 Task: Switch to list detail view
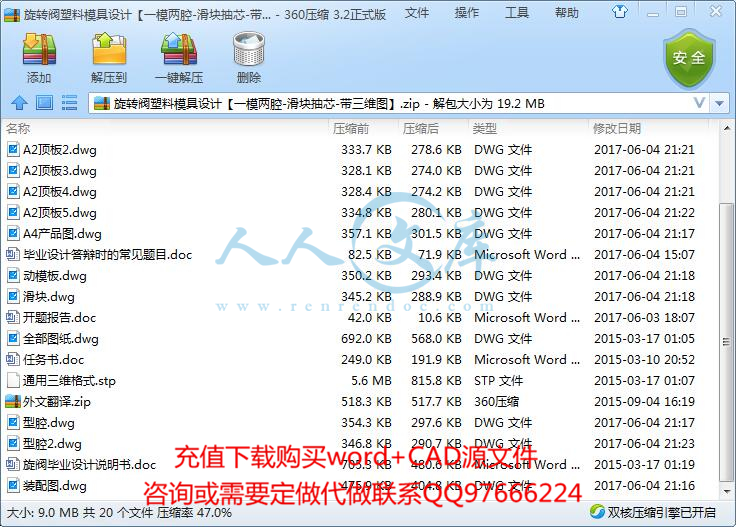(69, 102)
